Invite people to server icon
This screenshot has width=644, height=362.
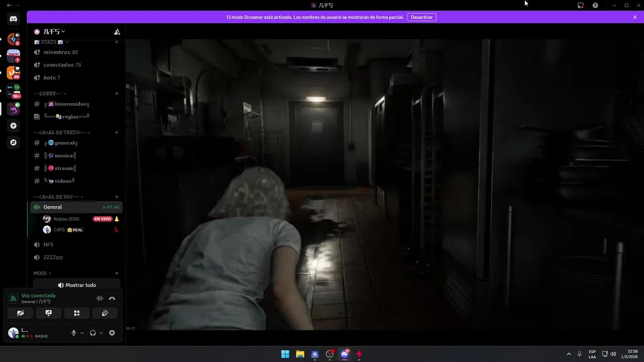click(117, 32)
